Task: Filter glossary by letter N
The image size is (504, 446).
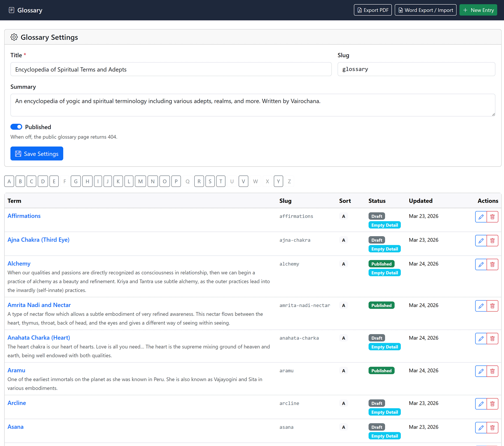Action: [x=153, y=181]
